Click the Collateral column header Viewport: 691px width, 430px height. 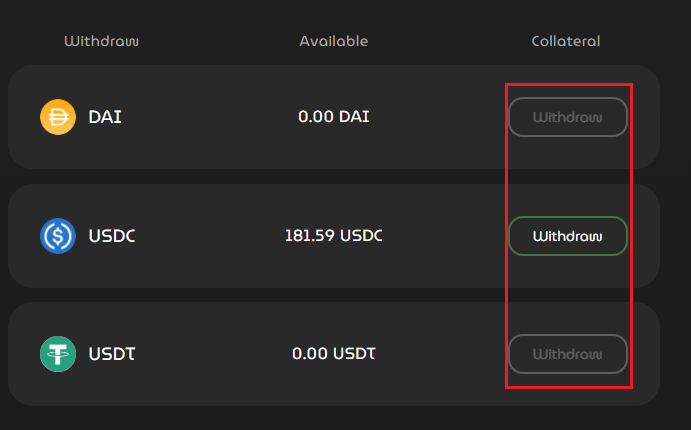pyautogui.click(x=565, y=41)
